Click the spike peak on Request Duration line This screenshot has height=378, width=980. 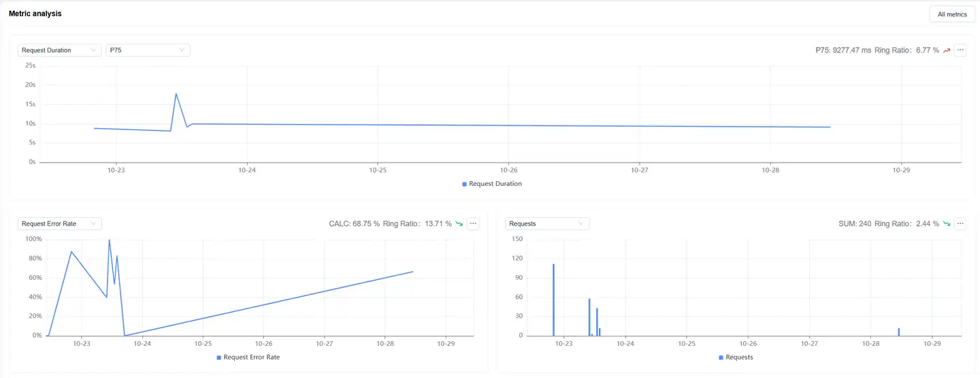coord(176,94)
